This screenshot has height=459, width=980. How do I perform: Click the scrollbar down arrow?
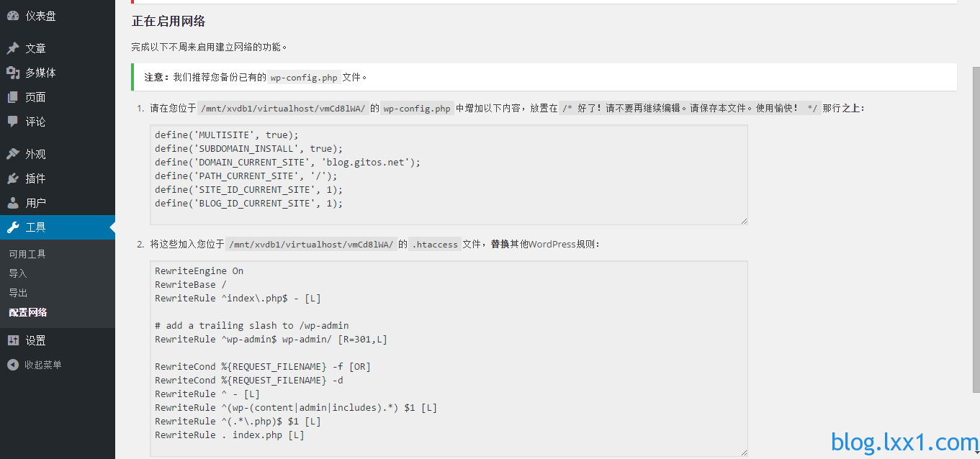pos(976,452)
